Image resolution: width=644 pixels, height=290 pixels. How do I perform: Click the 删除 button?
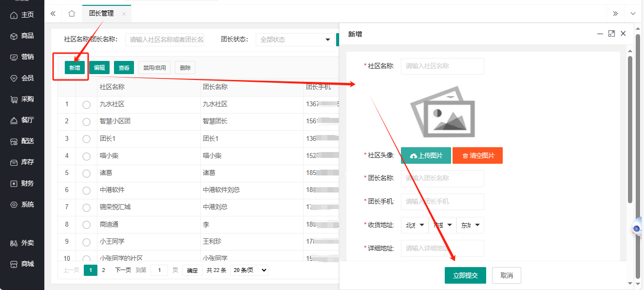(x=185, y=68)
